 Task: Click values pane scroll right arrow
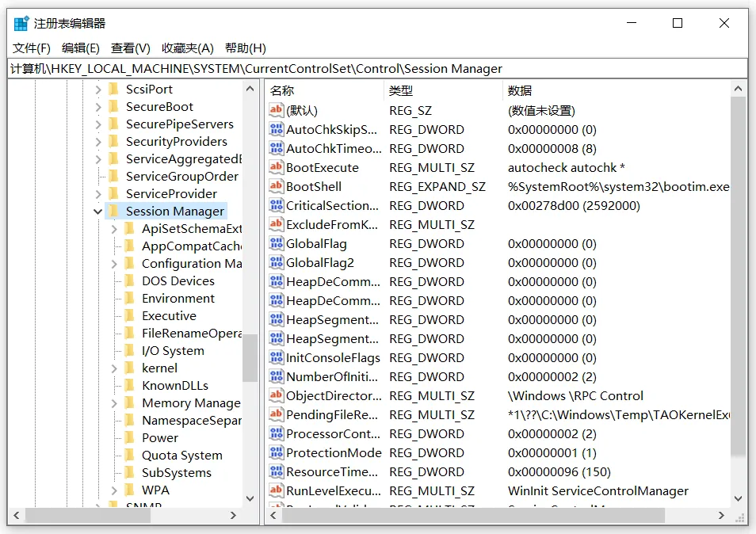pos(721,515)
